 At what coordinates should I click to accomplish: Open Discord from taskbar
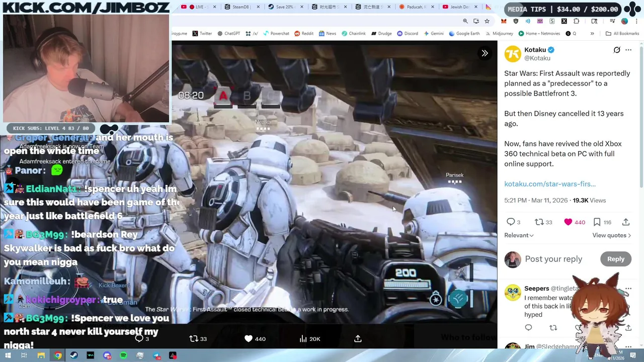click(107, 355)
